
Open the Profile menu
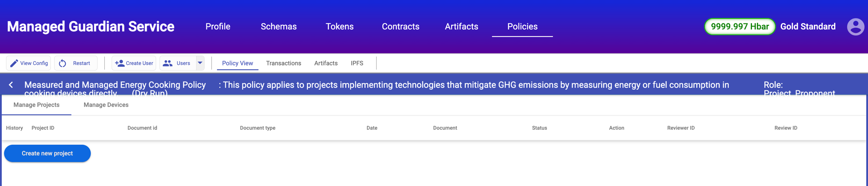[218, 27]
